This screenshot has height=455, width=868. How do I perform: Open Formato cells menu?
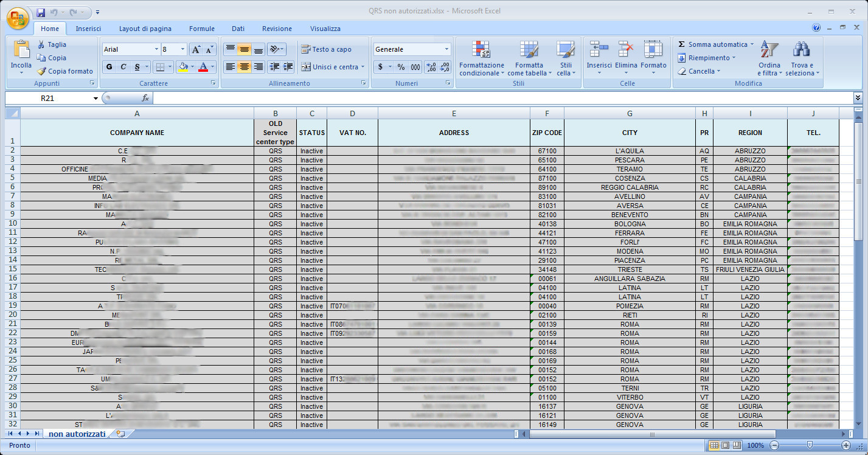coord(653,58)
